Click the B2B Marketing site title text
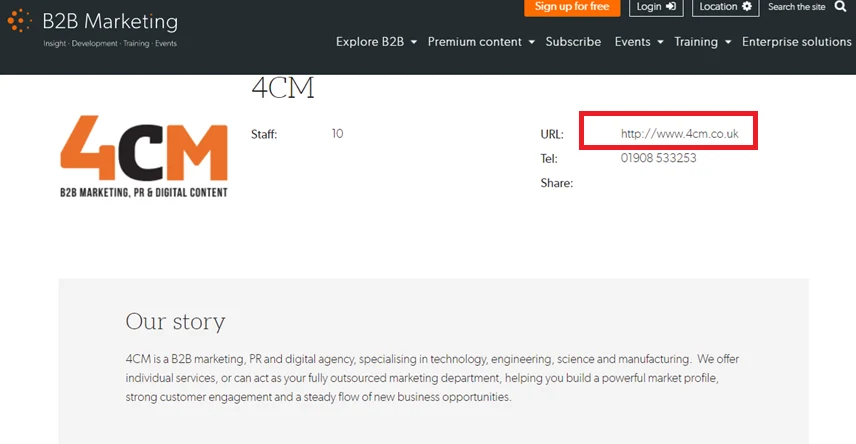 [x=110, y=21]
